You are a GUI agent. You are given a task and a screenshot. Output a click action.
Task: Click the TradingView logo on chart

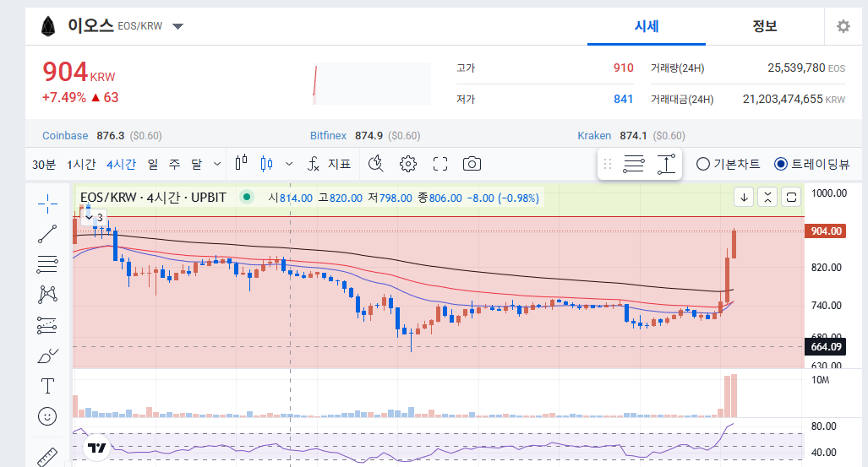[x=97, y=448]
